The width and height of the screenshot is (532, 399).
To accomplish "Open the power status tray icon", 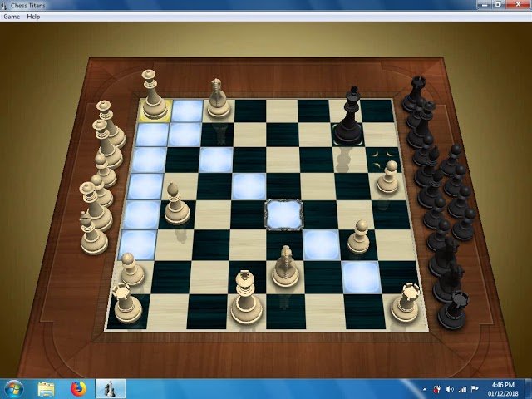I will 437,389.
